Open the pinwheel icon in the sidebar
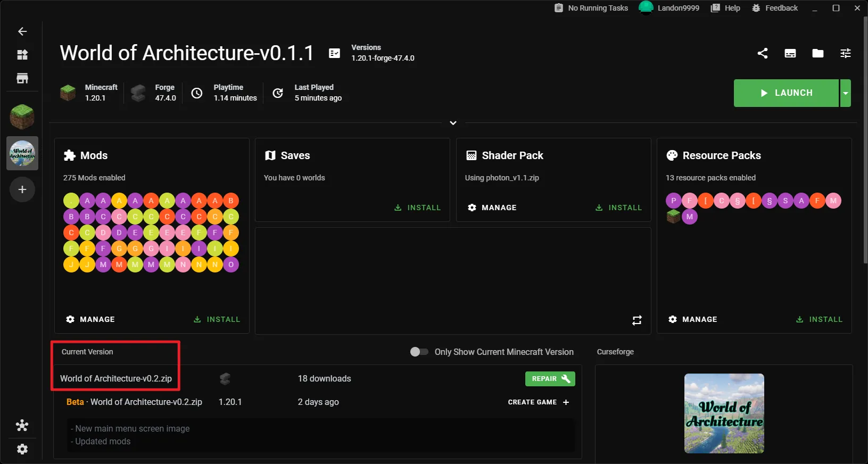 tap(22, 425)
